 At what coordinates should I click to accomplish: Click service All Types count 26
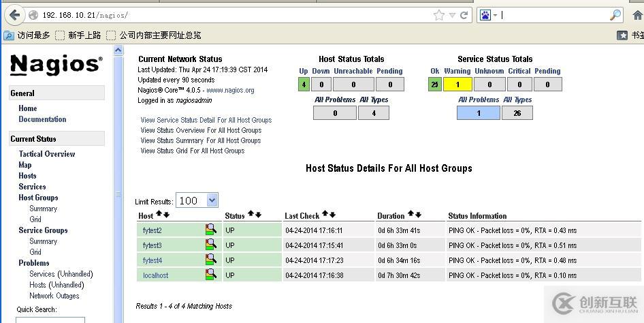click(517, 113)
